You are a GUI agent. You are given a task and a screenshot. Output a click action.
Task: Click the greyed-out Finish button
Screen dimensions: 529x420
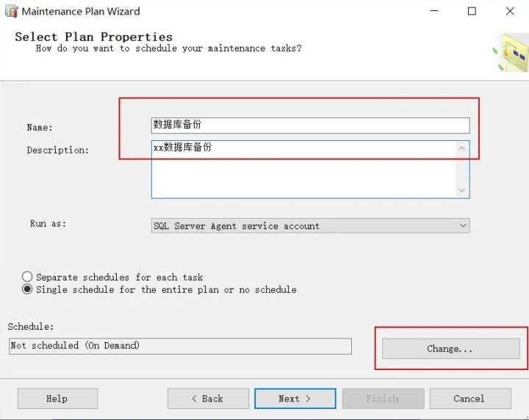[x=382, y=399]
